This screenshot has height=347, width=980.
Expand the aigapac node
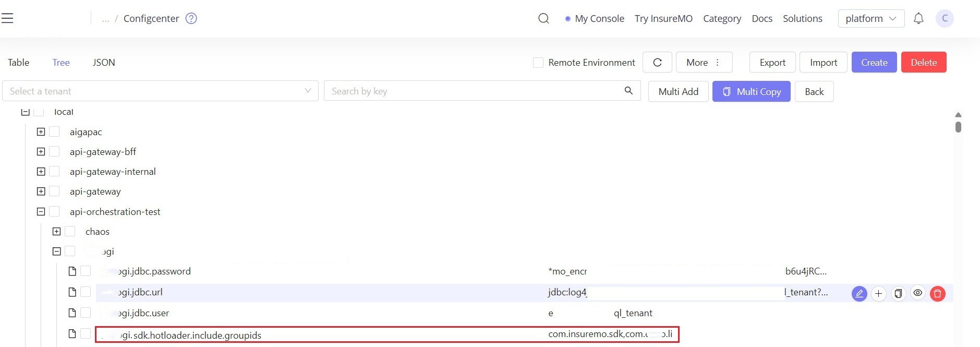pos(41,131)
